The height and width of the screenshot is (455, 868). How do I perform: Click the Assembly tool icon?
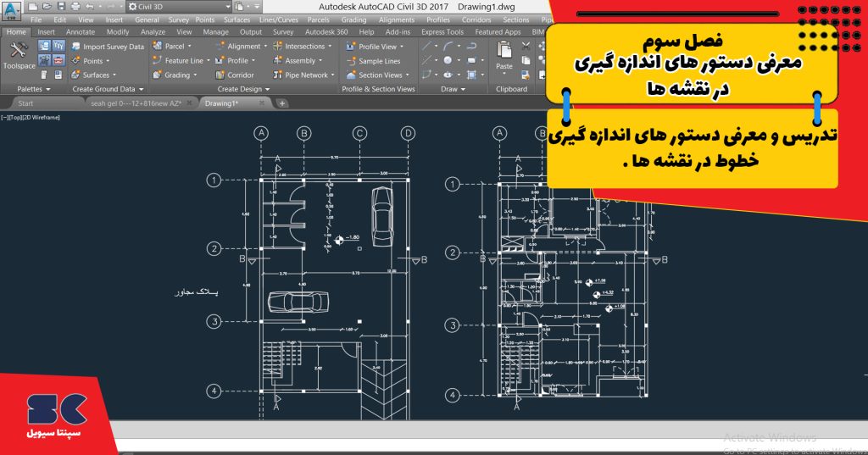click(x=278, y=60)
